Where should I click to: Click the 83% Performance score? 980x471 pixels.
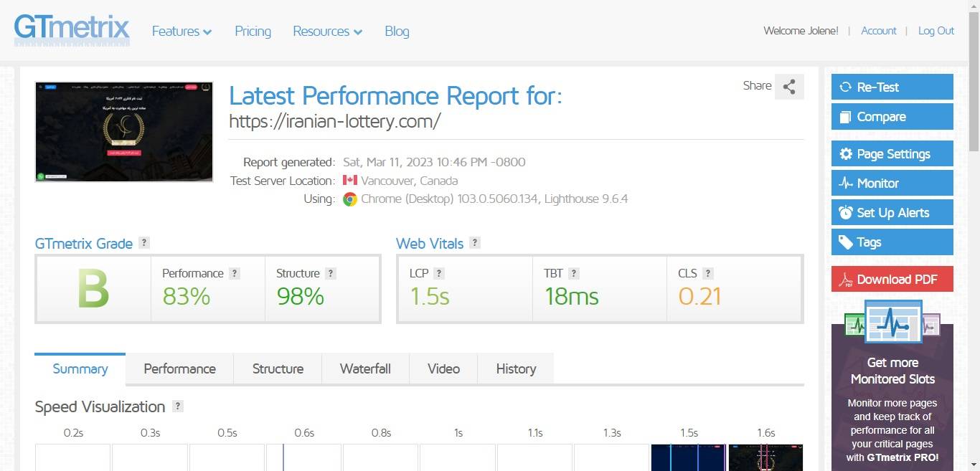tap(187, 296)
